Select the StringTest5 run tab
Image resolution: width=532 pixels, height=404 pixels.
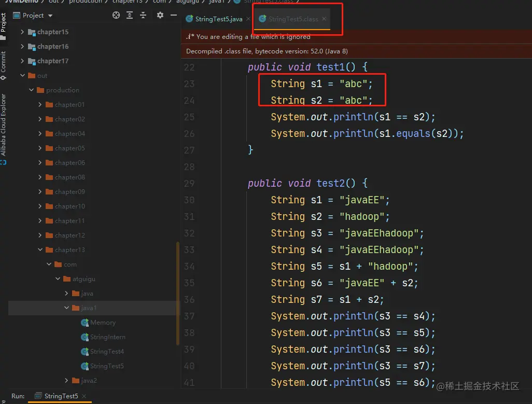(x=61, y=396)
